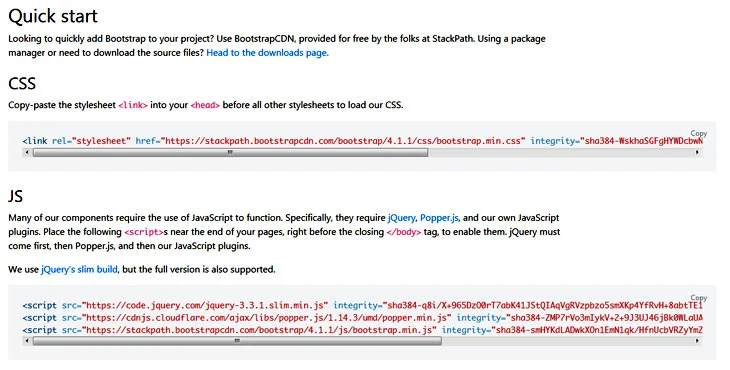
Task: Click the inline </body> code tag
Action: tap(404, 232)
